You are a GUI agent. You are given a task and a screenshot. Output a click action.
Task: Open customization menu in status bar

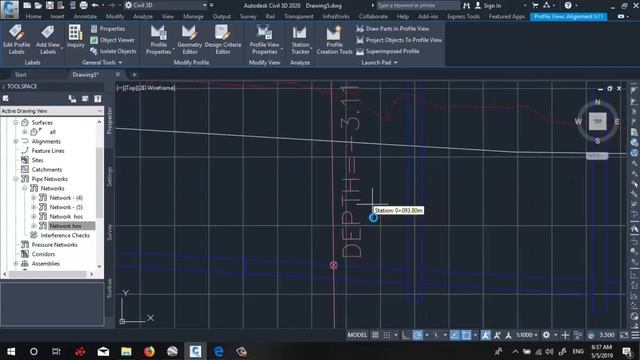click(x=635, y=335)
